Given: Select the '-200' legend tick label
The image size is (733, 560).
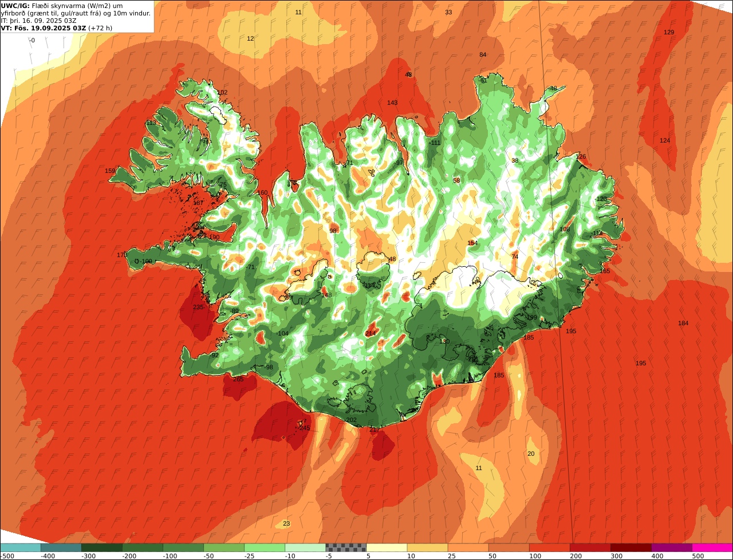Looking at the screenshot, I should pos(129,556).
